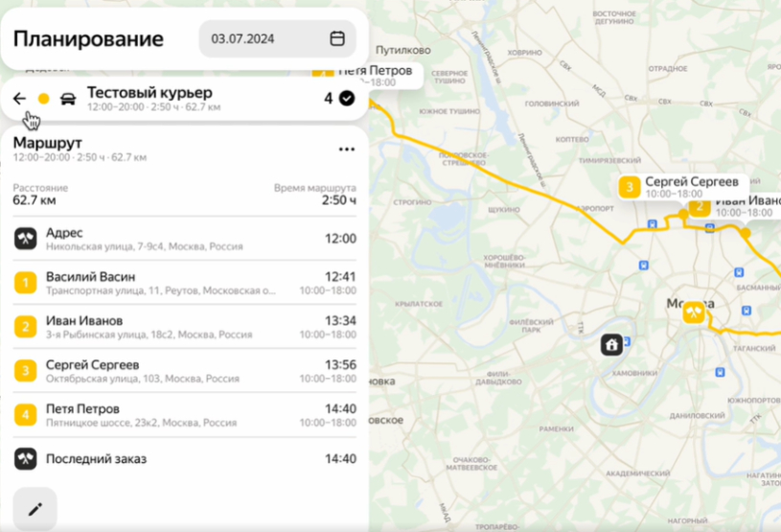This screenshot has height=532, width=781.
Task: Click the Маршрут heading
Action: pos(47,143)
